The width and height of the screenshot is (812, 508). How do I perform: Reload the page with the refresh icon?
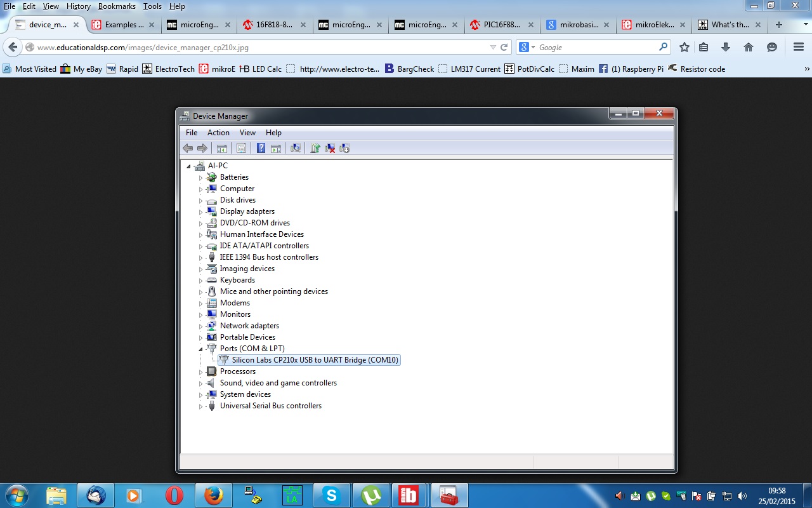[504, 47]
